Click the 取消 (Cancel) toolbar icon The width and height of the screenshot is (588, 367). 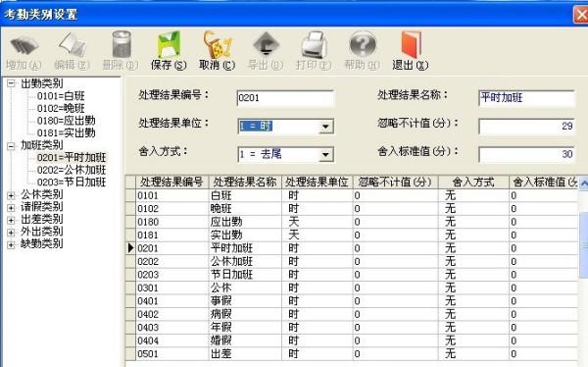click(x=218, y=44)
